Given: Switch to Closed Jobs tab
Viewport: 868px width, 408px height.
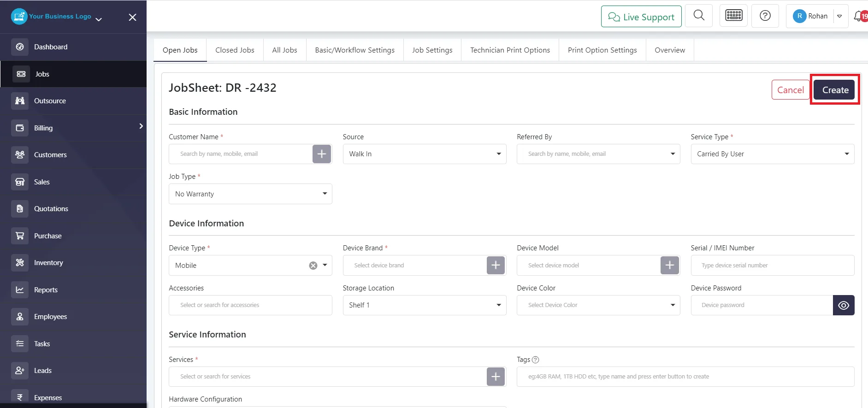Looking at the screenshot, I should [235, 50].
